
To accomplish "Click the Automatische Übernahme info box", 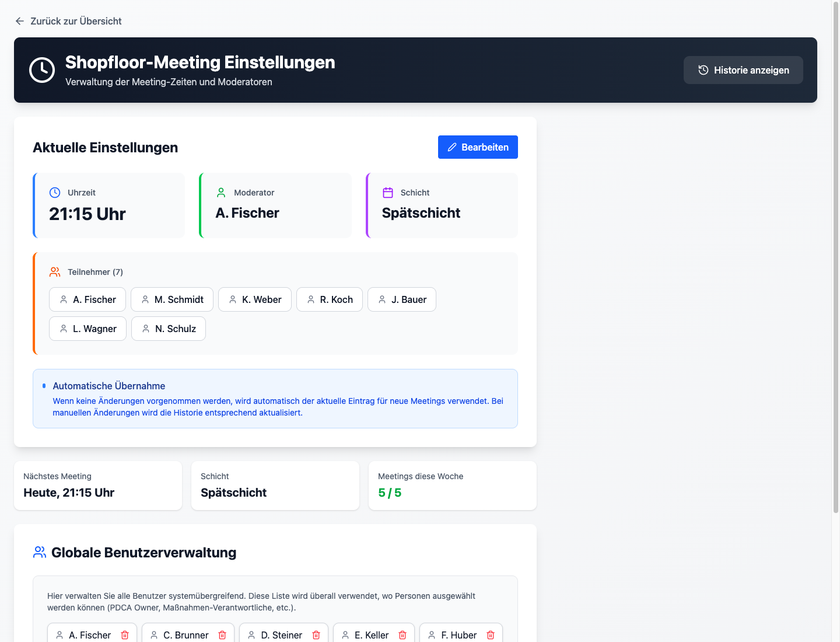I will coord(275,399).
